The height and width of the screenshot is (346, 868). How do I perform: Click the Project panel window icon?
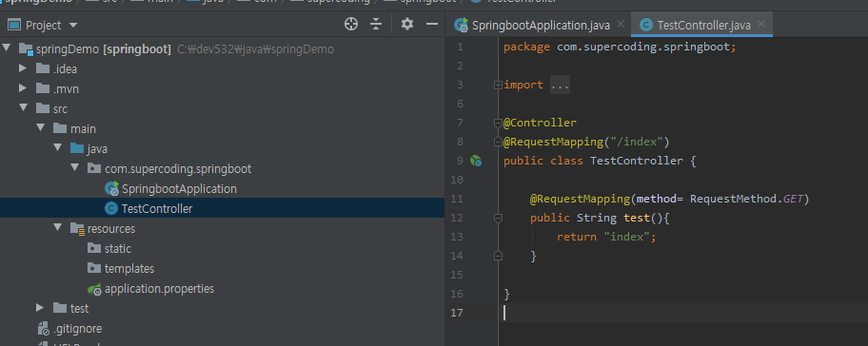point(14,25)
